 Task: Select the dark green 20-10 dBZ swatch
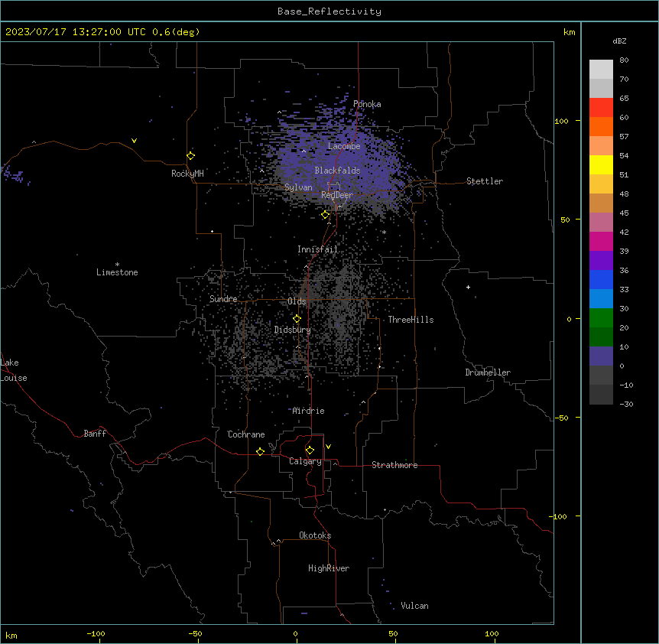[601, 337]
